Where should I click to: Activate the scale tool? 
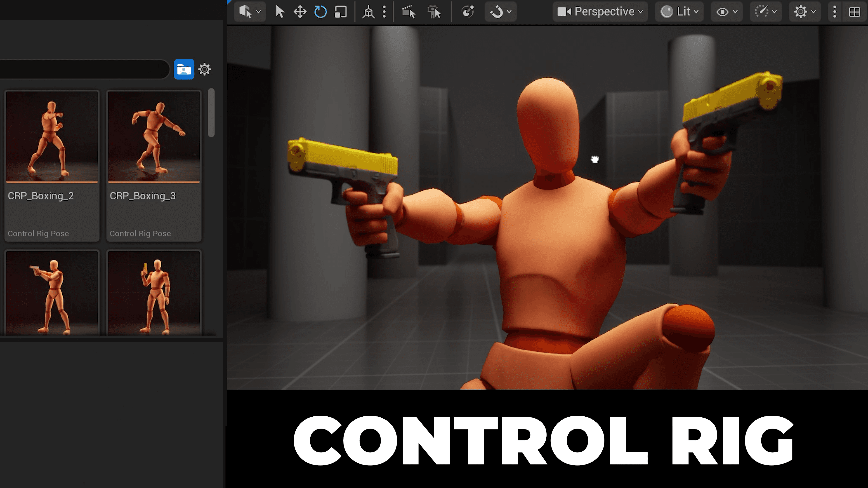(x=340, y=12)
